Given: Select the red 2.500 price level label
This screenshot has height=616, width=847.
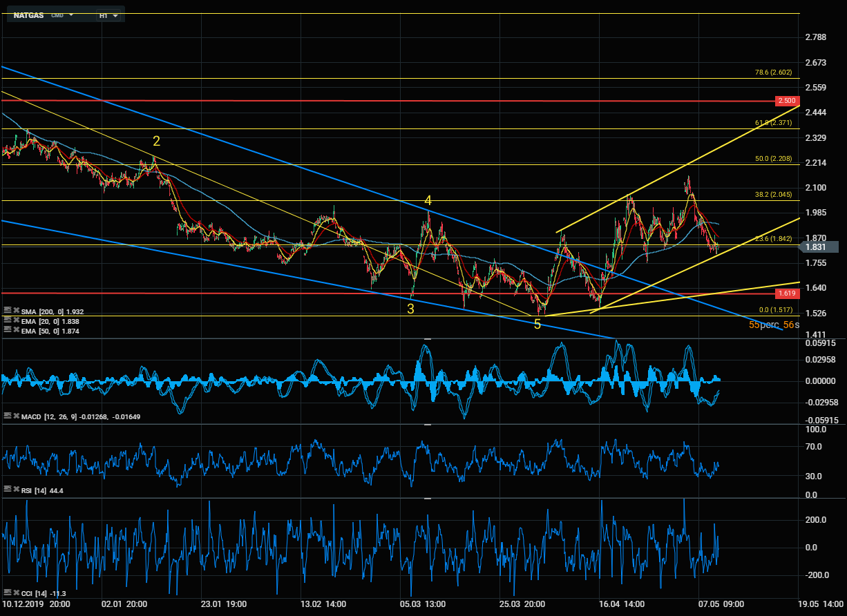Looking at the screenshot, I should pos(787,101).
